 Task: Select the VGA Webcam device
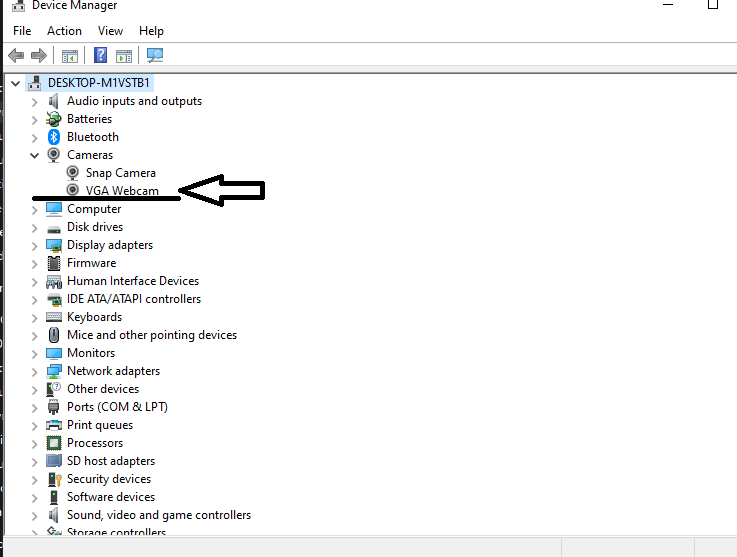pyautogui.click(x=122, y=190)
